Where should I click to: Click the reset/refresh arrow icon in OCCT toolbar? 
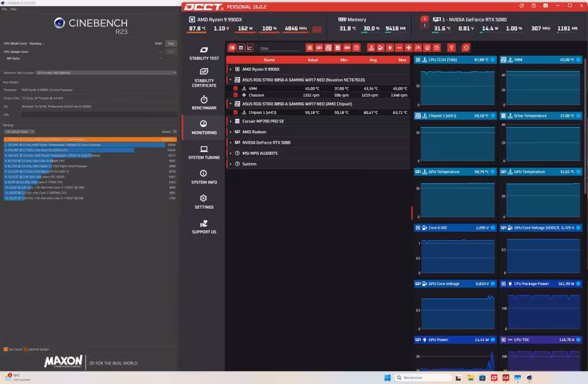coord(466,48)
